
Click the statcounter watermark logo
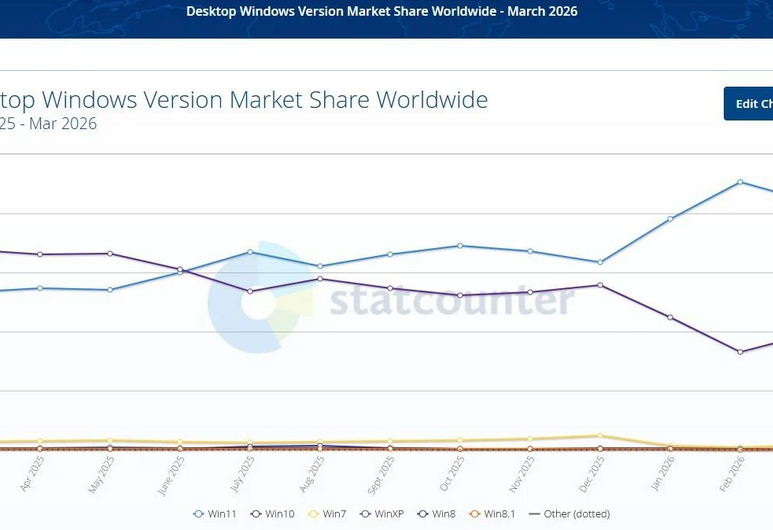pyautogui.click(x=262, y=297)
